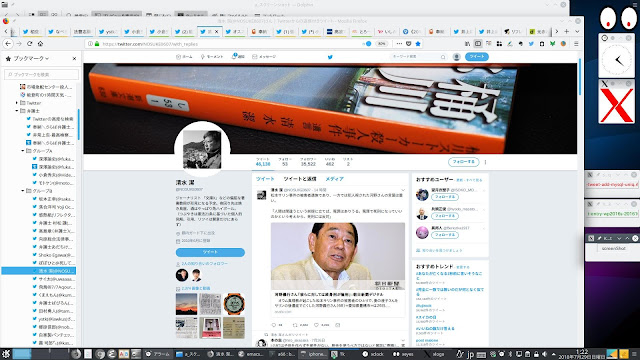Reply to the first tweet

(274, 325)
